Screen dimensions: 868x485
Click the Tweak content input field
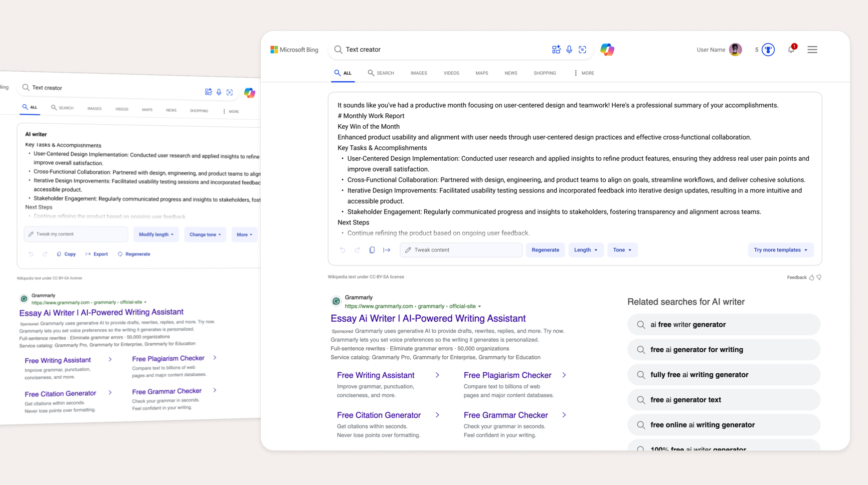[x=461, y=250]
